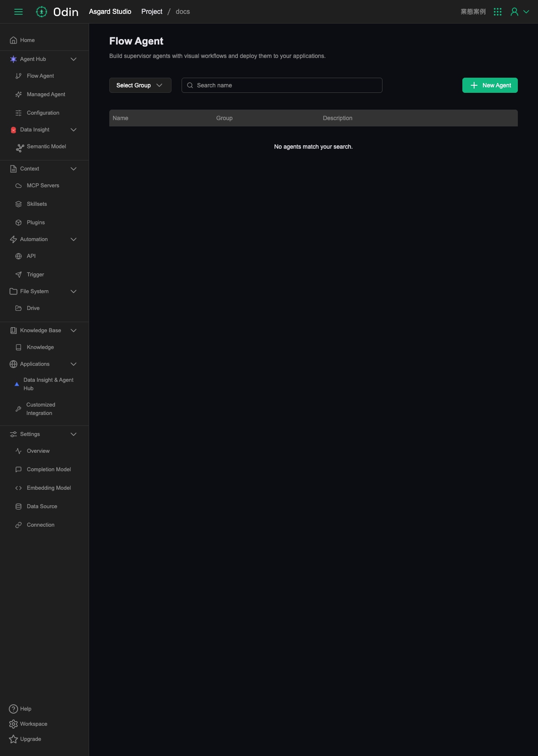Click the Workspace gear icon
The width and height of the screenshot is (538, 756).
click(x=13, y=724)
